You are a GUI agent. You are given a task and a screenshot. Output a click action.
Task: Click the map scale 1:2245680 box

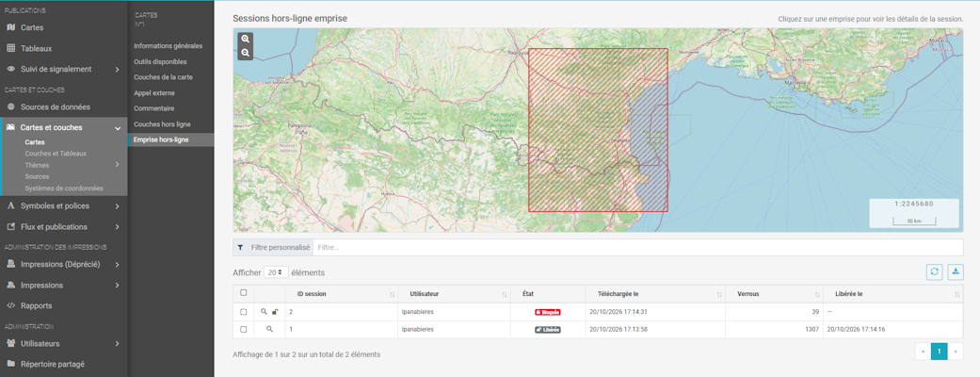click(x=914, y=213)
